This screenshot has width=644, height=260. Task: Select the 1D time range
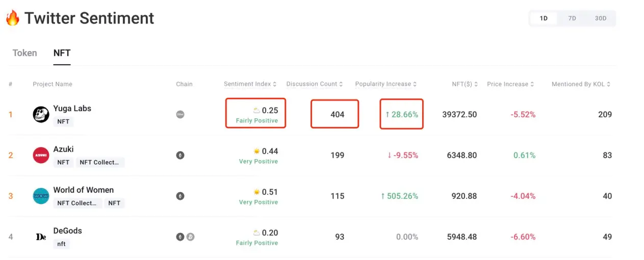(544, 18)
